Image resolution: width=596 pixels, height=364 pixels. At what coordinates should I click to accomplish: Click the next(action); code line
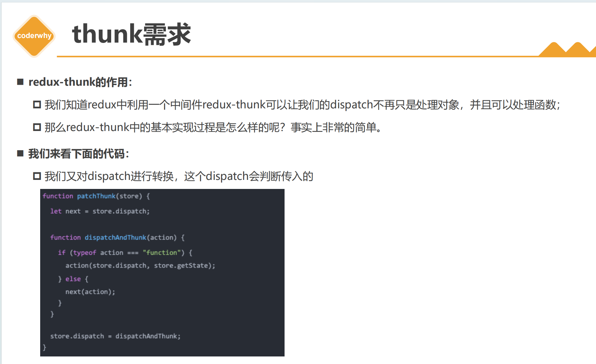point(90,292)
